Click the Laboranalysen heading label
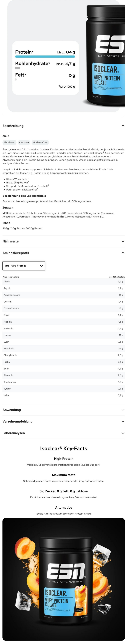The width and height of the screenshot is (127, 644). coord(14,433)
